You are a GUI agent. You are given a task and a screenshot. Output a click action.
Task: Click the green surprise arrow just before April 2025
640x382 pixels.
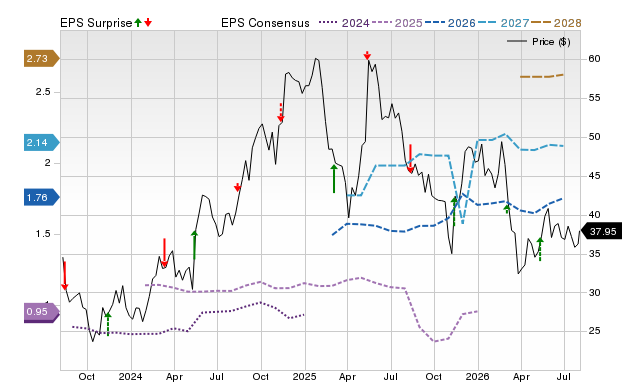tap(334, 178)
